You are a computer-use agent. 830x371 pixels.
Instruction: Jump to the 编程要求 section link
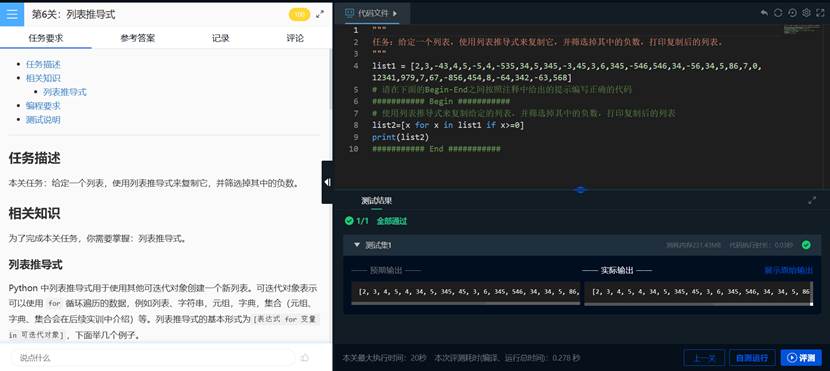pyautogui.click(x=43, y=106)
